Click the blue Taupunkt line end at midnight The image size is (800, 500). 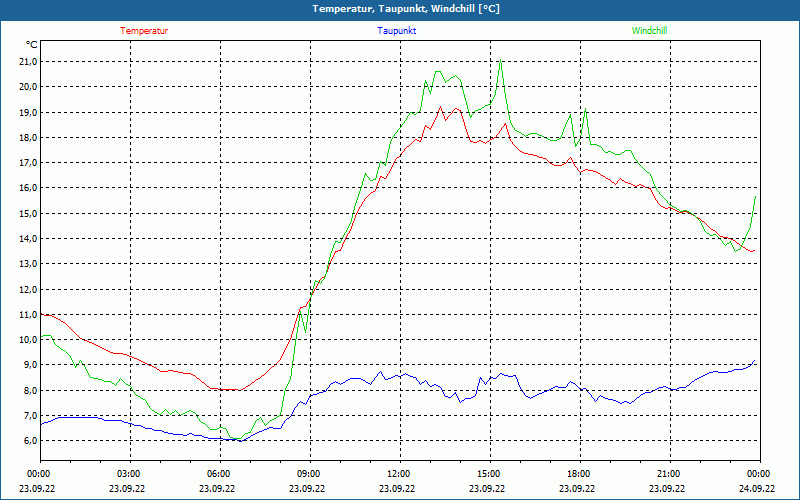[x=755, y=361]
